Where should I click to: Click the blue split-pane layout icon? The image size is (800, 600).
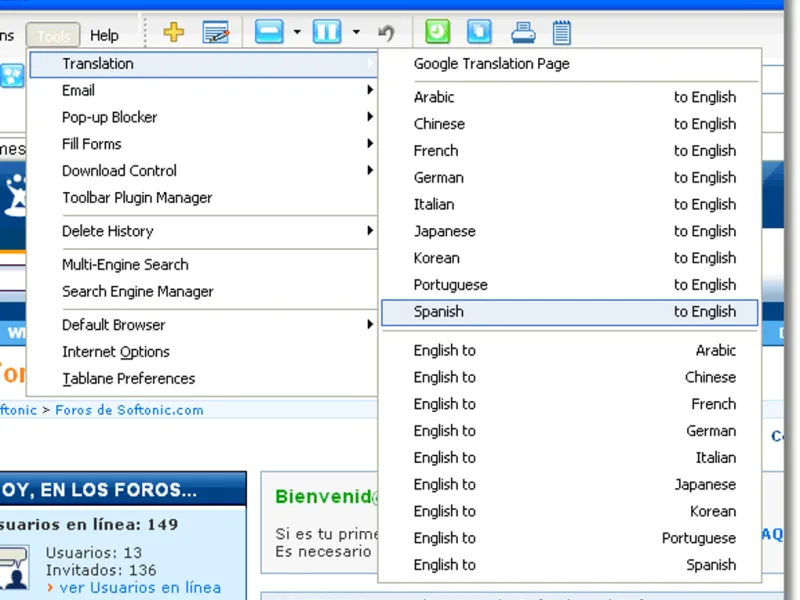[x=327, y=32]
